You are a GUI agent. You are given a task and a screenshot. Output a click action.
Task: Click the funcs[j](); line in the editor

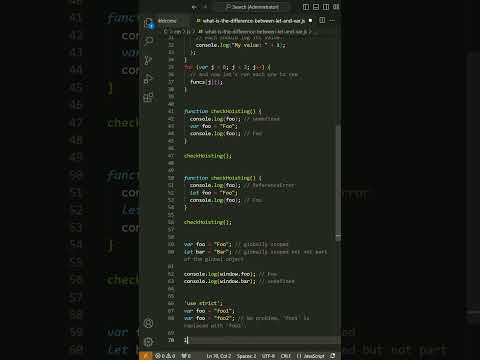click(x=206, y=82)
